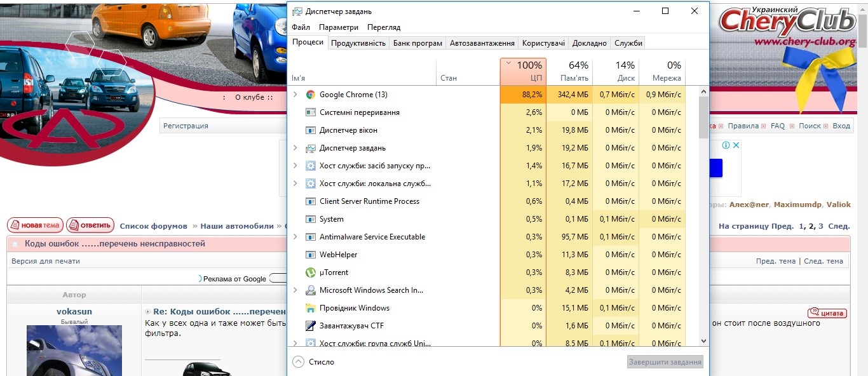Image resolution: width=868 pixels, height=376 pixels.
Task: Close the ad with the X icon
Action: 736,145
